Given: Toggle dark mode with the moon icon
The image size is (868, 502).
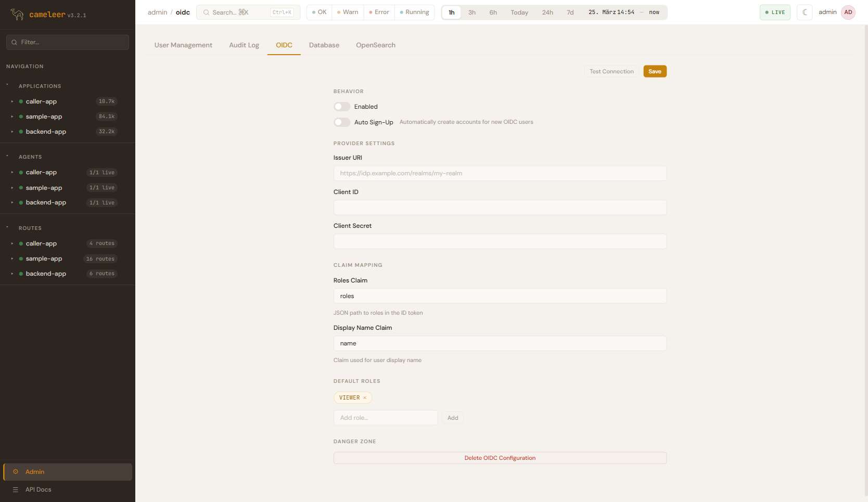Looking at the screenshot, I should [x=805, y=12].
